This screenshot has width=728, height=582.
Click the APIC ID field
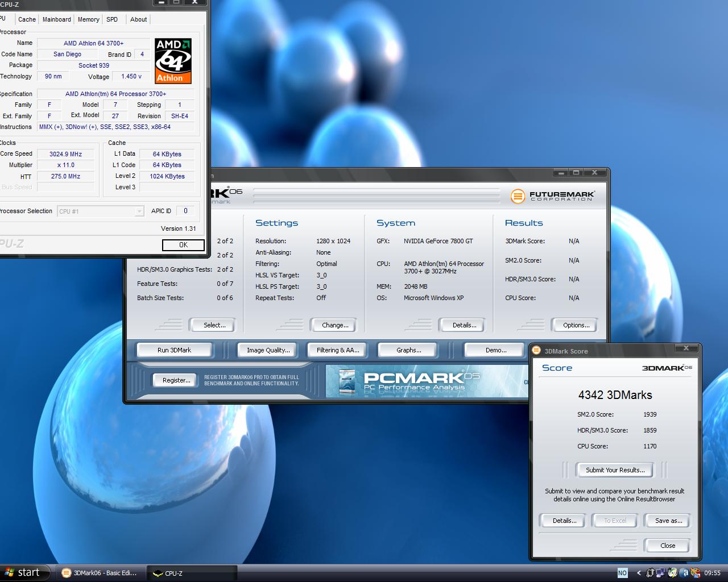185,211
